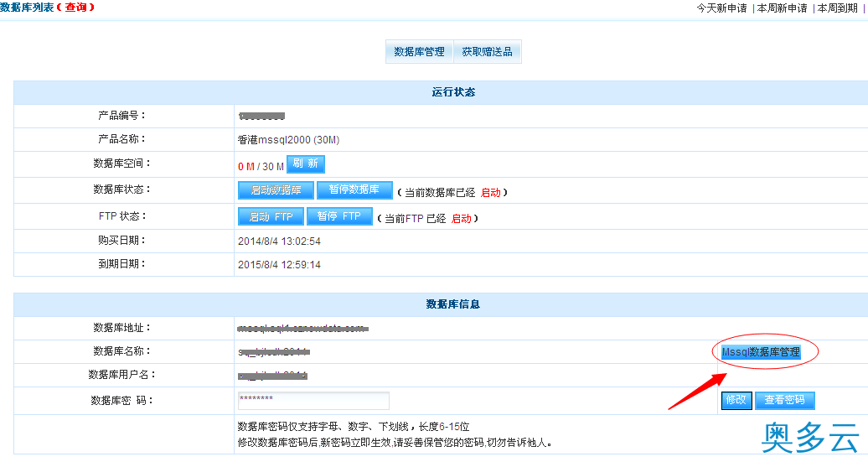Select the 数据库信息 section header

[452, 304]
